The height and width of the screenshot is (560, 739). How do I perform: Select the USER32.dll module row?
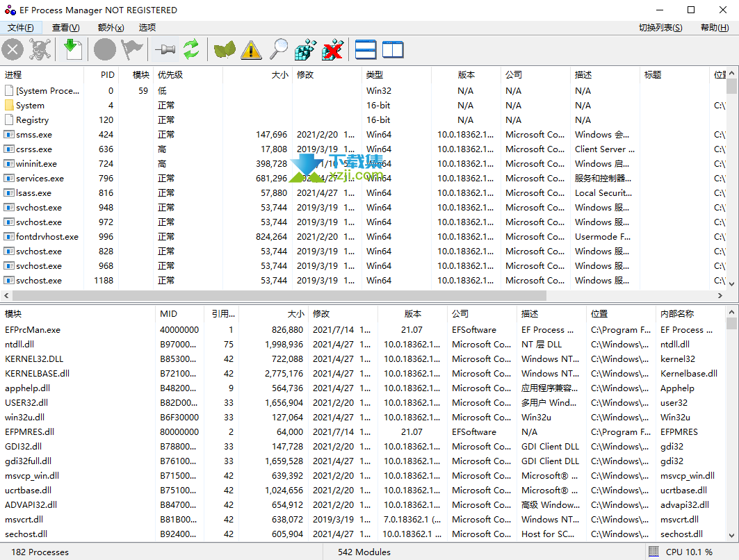pyautogui.click(x=363, y=403)
